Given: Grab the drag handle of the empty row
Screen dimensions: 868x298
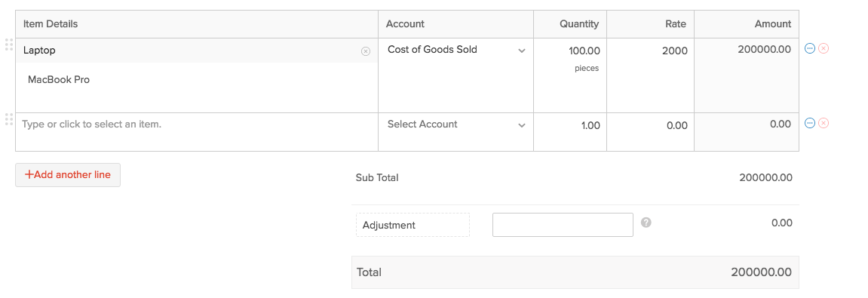Looking at the screenshot, I should tap(8, 119).
